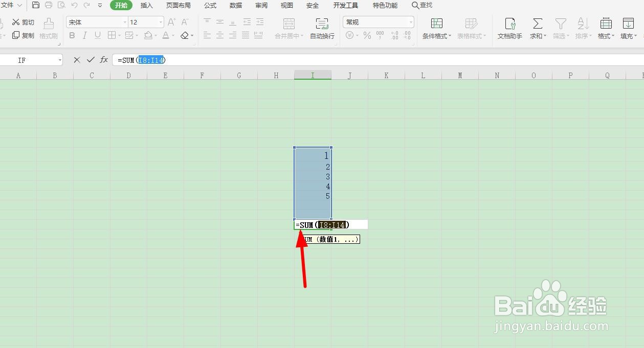Switch to the 公式 Formulas tab
This screenshot has height=348, width=644.
point(210,5)
